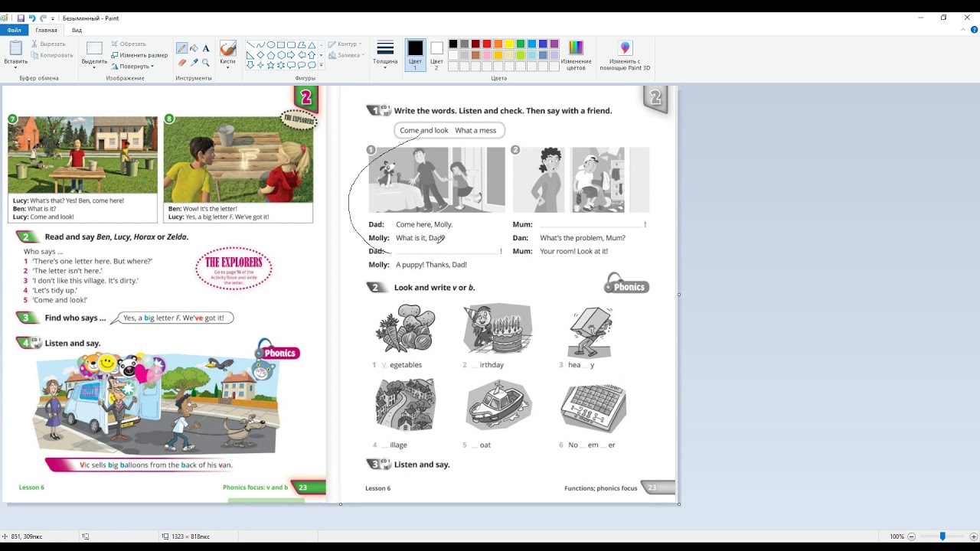The image size is (980, 551).
Task: Expand the shapes gallery list
Action: click(x=321, y=65)
